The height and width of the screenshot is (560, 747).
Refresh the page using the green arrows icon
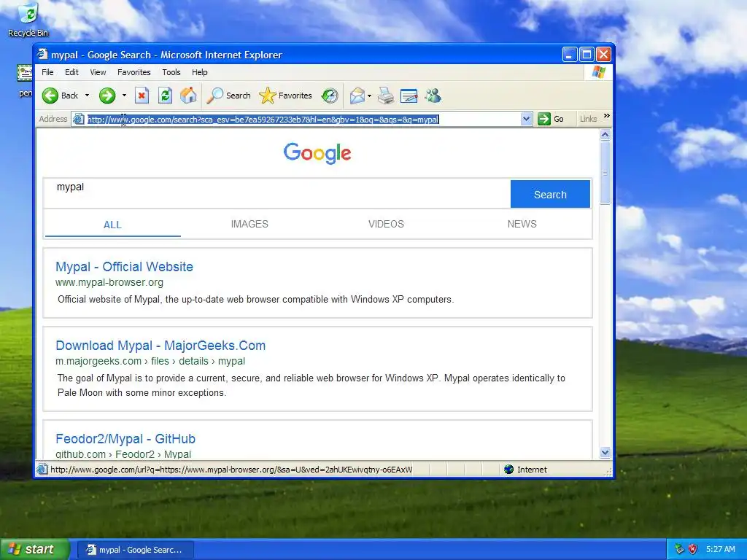[x=165, y=96]
